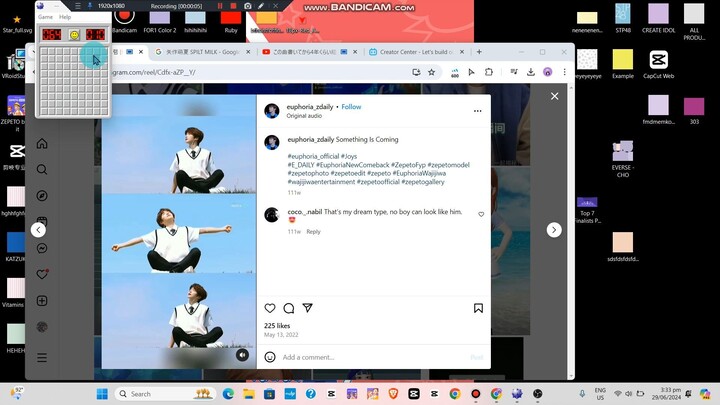Save the post with the bookmark icon
The height and width of the screenshot is (405, 720).
pos(478,308)
